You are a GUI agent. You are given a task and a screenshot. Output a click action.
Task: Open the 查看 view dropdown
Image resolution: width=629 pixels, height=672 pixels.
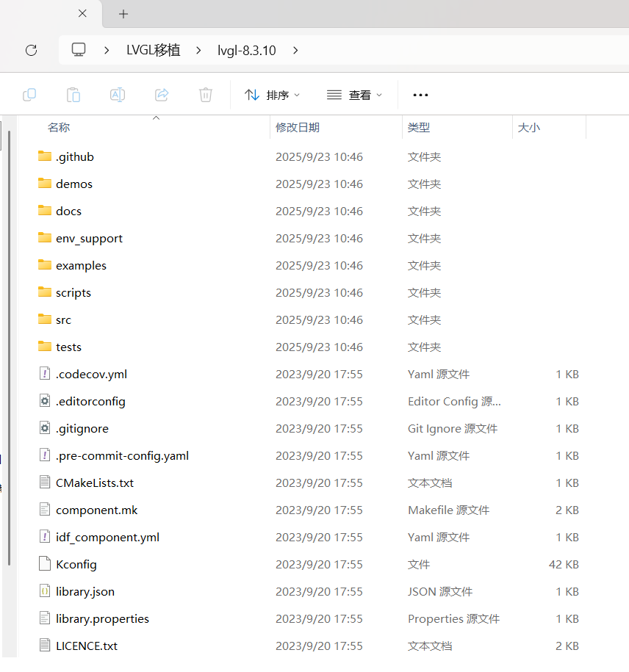pyautogui.click(x=354, y=95)
